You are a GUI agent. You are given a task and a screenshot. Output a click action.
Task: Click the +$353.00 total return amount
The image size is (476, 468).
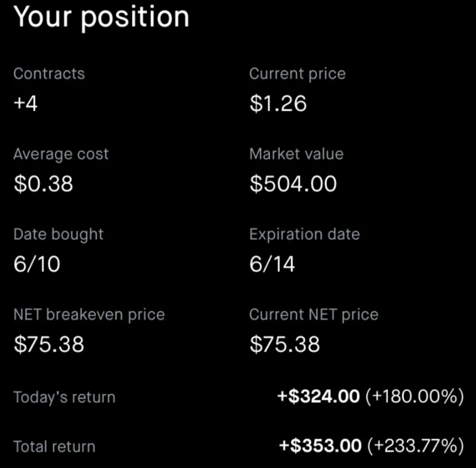pos(320,446)
